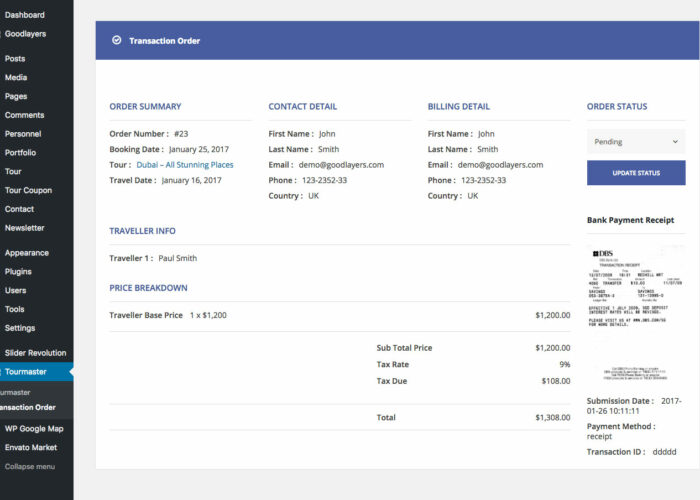The width and height of the screenshot is (700, 500).
Task: Open the Tour Coupon menu item
Action: pos(28,190)
